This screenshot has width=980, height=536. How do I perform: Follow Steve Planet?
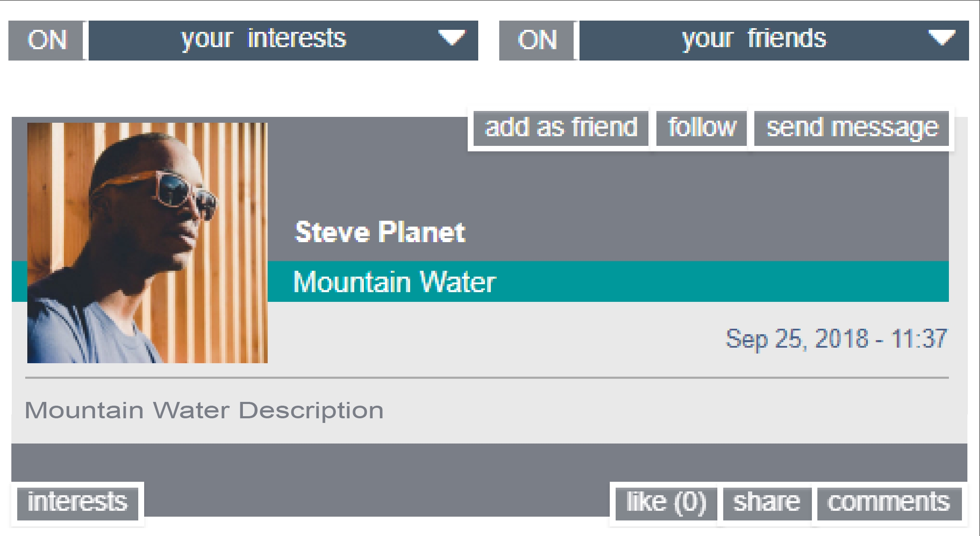coord(701,128)
